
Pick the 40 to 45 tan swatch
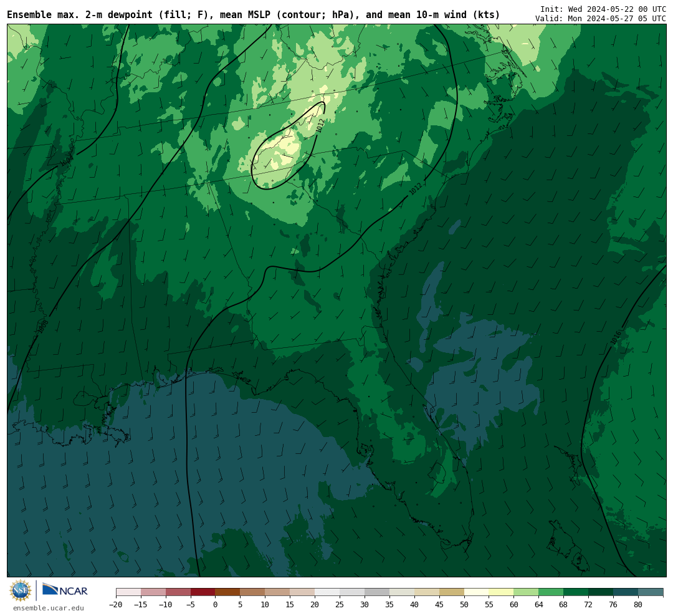pos(427,592)
